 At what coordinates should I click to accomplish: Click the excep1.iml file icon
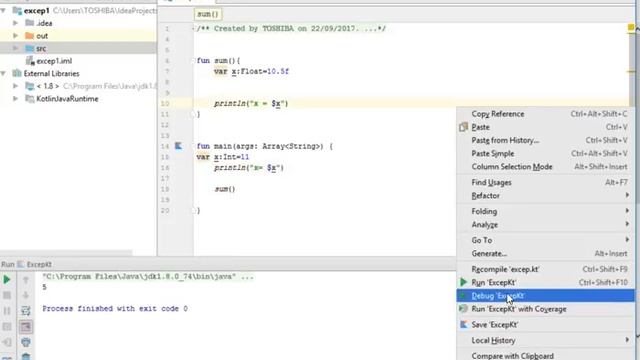click(29, 61)
